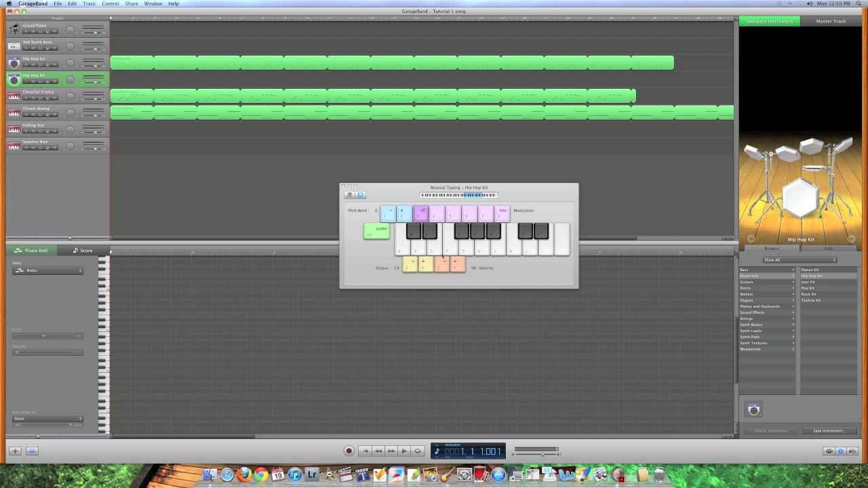
Task: Select the Synchro Nice track icon
Action: click(x=14, y=146)
